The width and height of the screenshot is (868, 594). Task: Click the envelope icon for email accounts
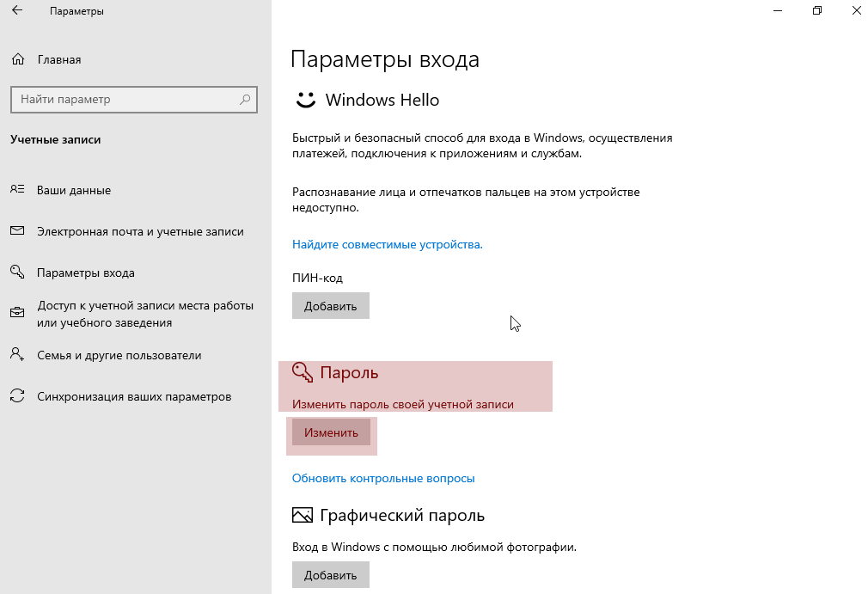tap(17, 230)
